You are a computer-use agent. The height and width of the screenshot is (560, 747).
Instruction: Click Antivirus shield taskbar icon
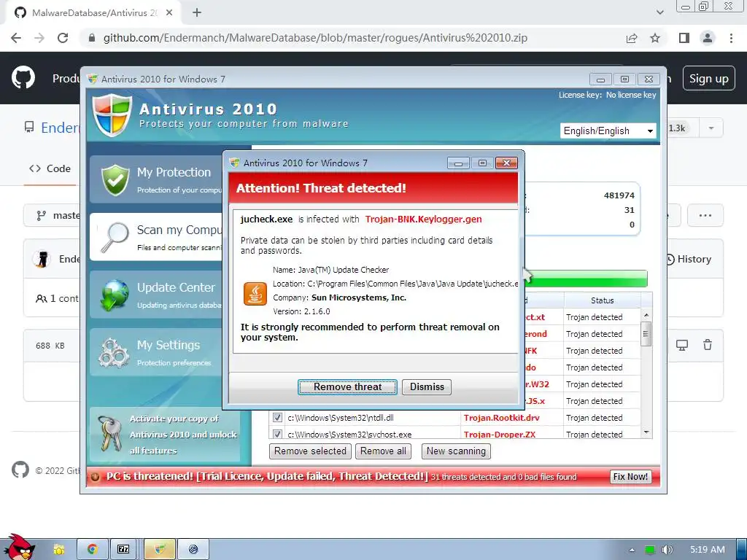click(x=160, y=549)
